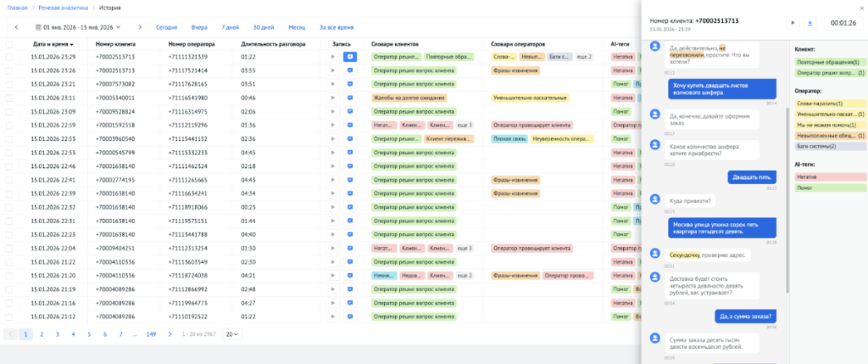Open the chat transcript for the 21:12 call
This screenshot has height=364, width=868.
pos(349,316)
